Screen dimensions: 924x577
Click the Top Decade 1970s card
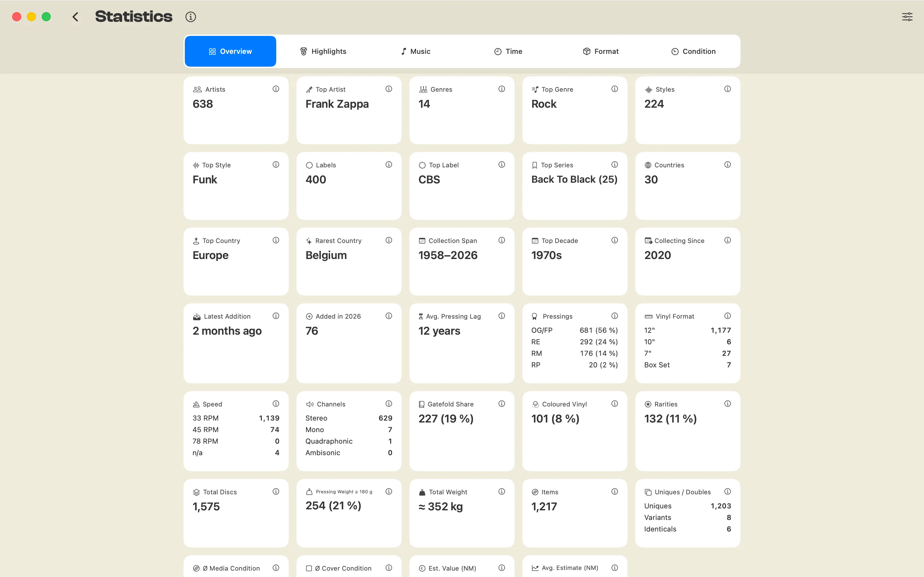coord(575,261)
